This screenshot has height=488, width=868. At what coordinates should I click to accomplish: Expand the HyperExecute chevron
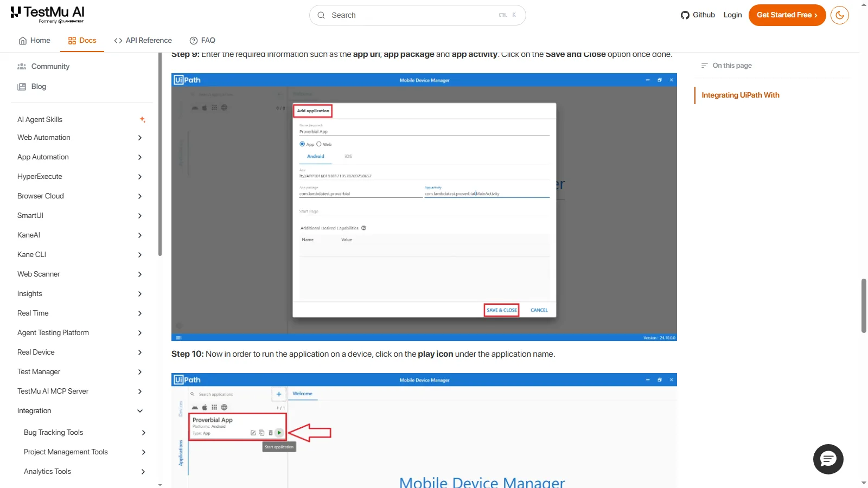(x=140, y=177)
